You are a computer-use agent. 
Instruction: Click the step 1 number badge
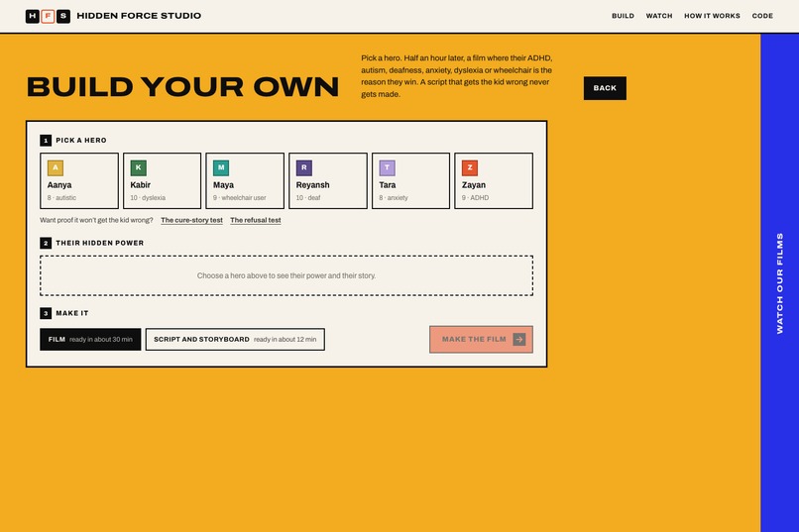coord(46,140)
